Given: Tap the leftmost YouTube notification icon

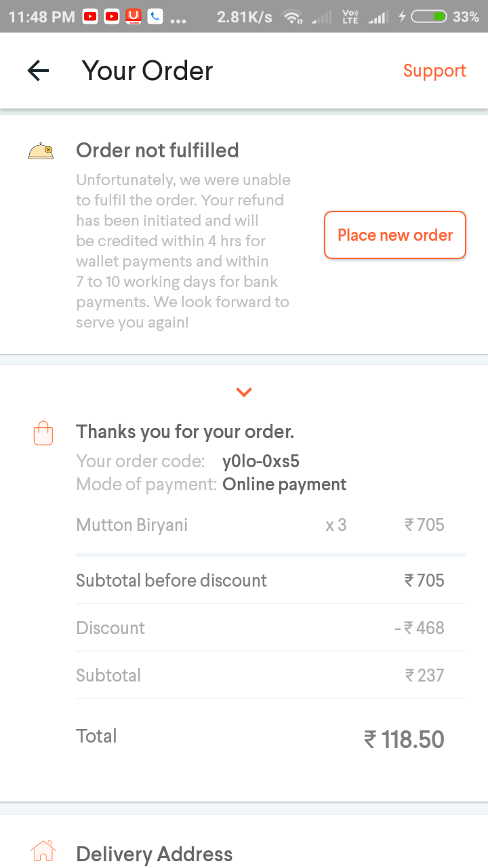Looking at the screenshot, I should (91, 16).
